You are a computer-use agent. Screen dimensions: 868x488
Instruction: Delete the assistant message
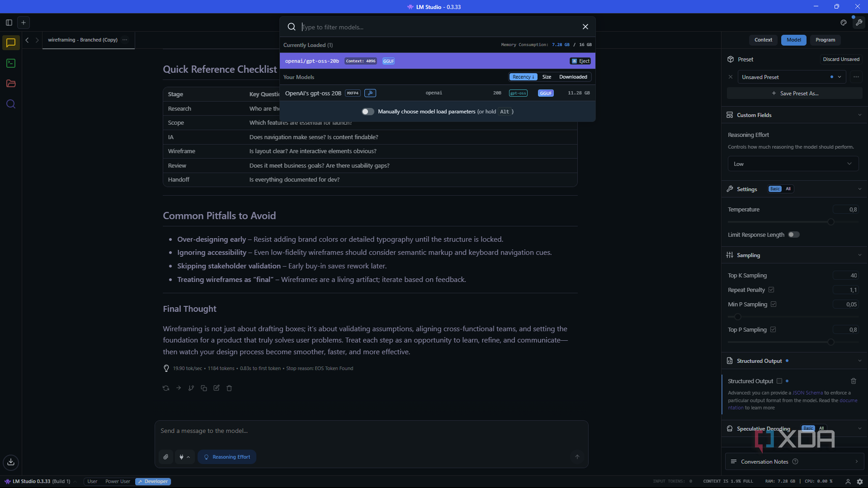click(229, 388)
